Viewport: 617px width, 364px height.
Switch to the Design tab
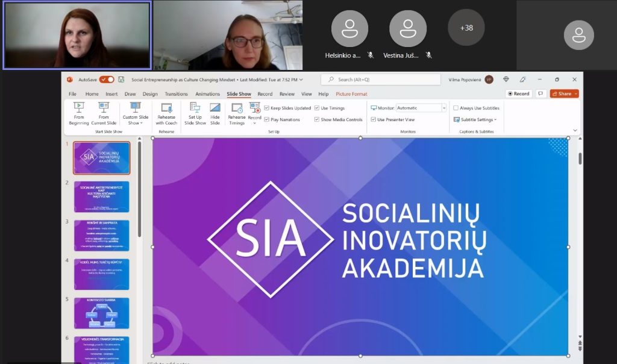click(x=150, y=94)
